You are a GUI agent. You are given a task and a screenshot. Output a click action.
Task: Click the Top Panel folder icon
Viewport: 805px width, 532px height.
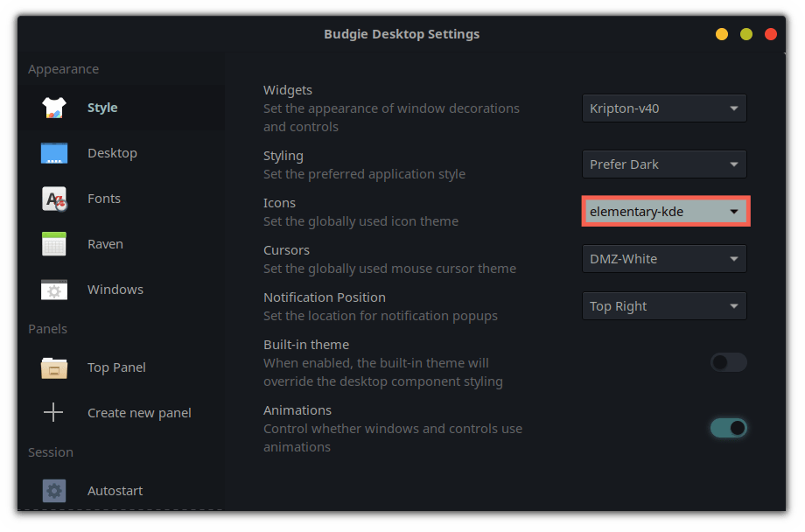(53, 367)
